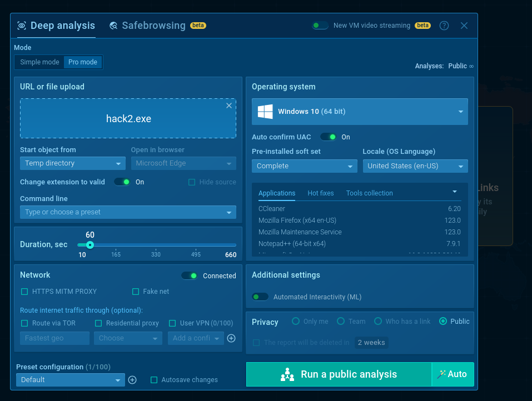Set duration slider to 660 maximum
The width and height of the screenshot is (532, 401).
point(236,245)
